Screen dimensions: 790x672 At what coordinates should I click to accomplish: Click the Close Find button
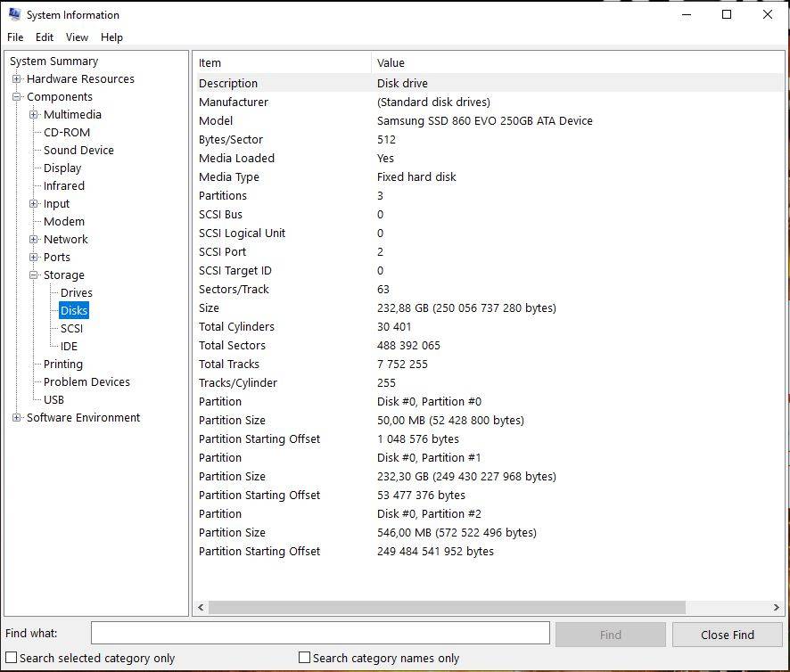pos(727,634)
